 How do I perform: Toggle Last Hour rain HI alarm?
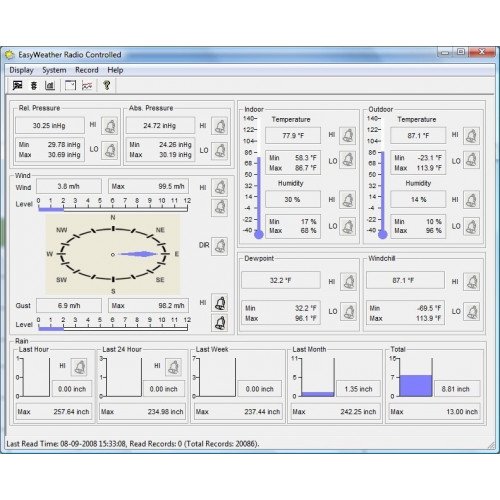[79, 367]
